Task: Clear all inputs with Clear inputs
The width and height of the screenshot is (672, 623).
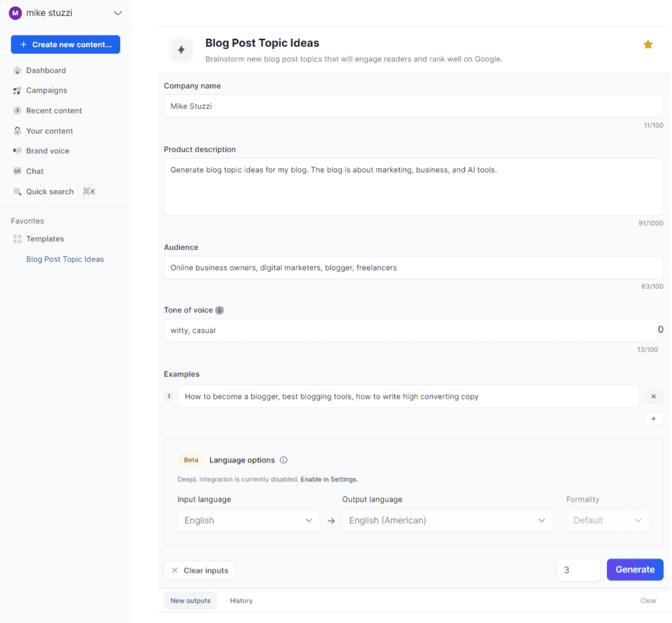Action: point(199,570)
